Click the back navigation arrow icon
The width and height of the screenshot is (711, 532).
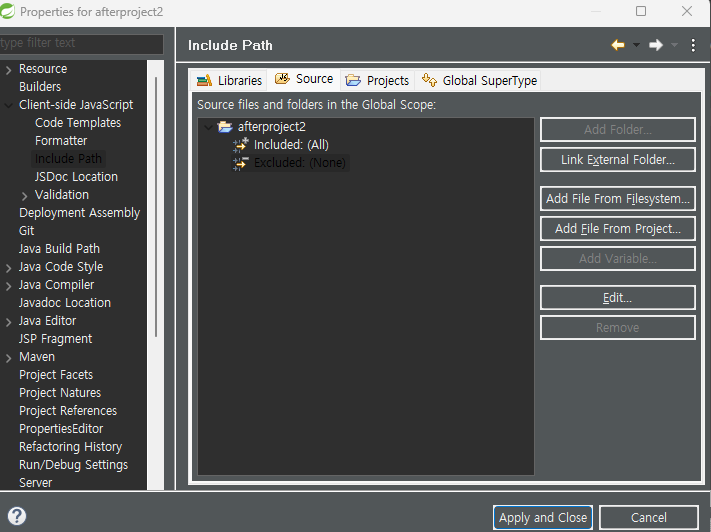click(618, 45)
